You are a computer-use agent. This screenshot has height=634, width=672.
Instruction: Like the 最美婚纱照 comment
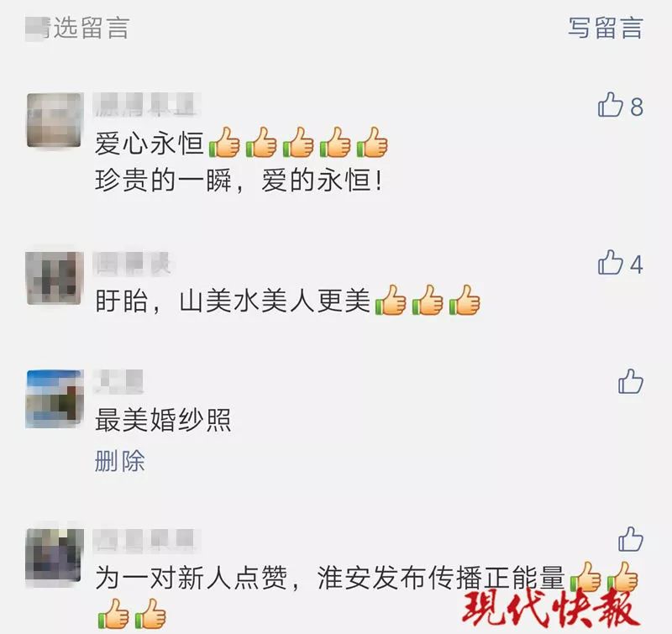click(x=631, y=381)
